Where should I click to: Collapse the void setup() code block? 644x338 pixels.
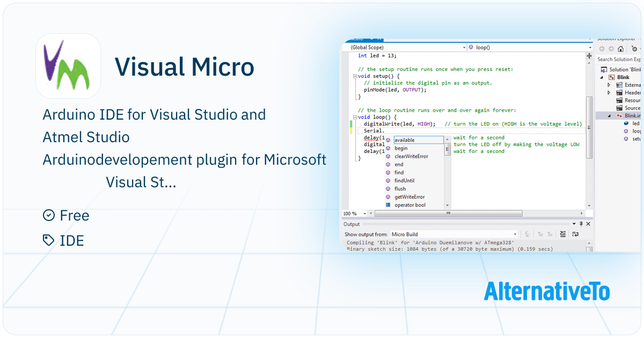[355, 76]
